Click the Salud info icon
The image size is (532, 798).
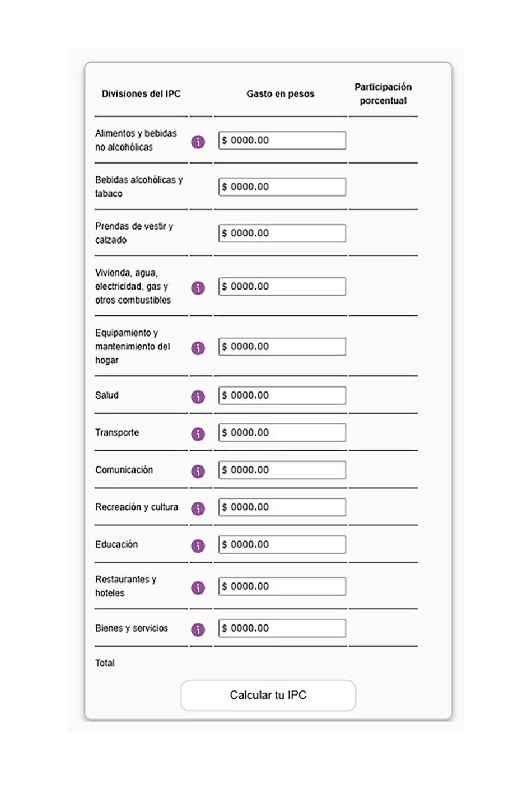tap(198, 396)
